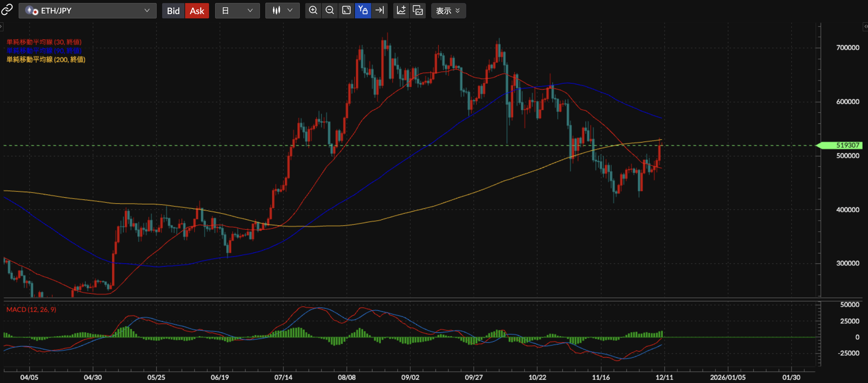Image resolution: width=868 pixels, height=383 pixels.
Task: Click the 単純移動平均線 (200, 終値) legend label
Action: click(x=46, y=60)
